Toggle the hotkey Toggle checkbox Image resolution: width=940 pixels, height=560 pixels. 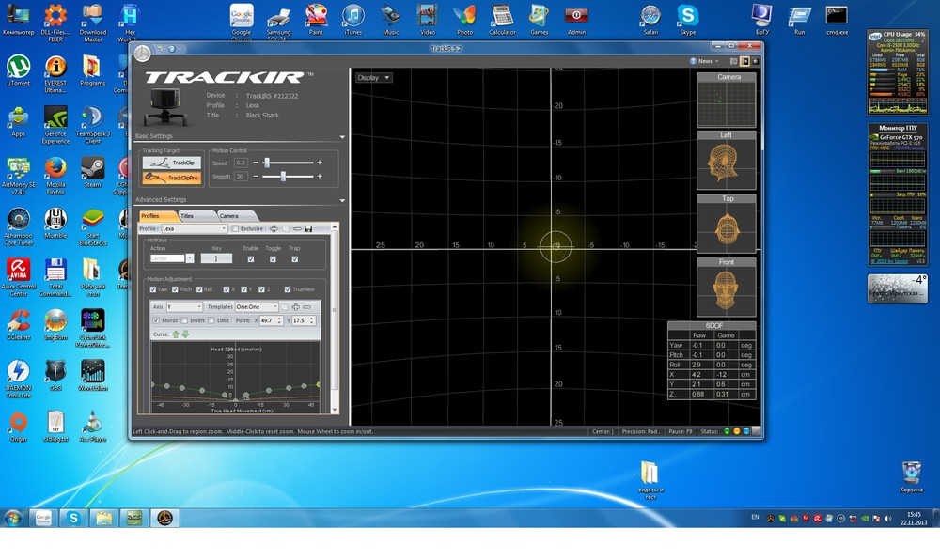coord(273,258)
